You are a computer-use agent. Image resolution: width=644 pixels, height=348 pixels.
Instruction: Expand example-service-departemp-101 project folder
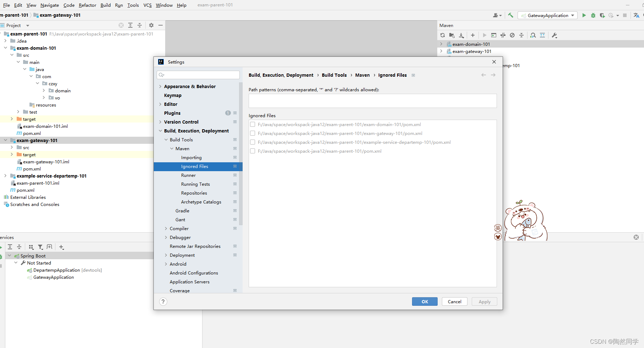5,176
